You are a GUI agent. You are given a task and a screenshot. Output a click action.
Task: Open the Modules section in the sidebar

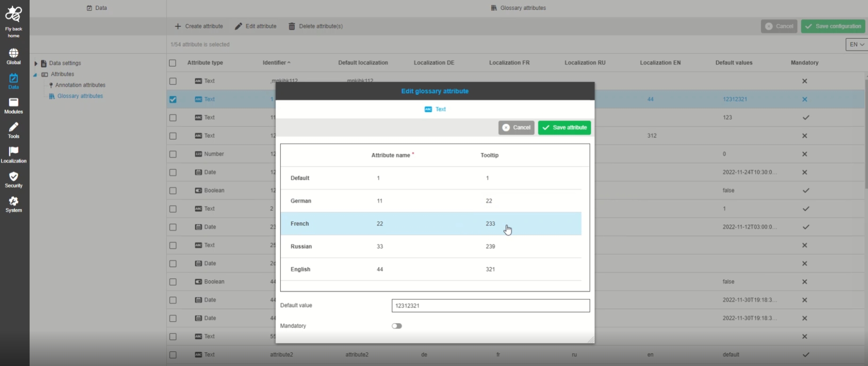(x=14, y=106)
